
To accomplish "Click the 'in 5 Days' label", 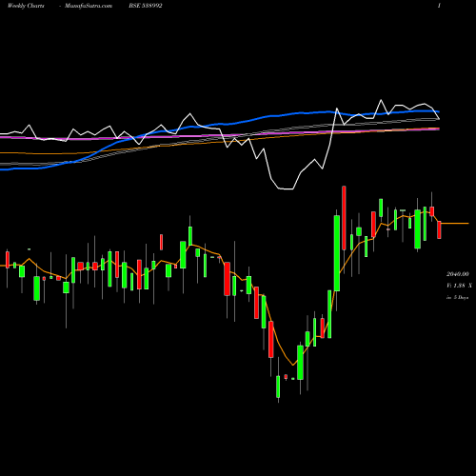I will [457, 297].
